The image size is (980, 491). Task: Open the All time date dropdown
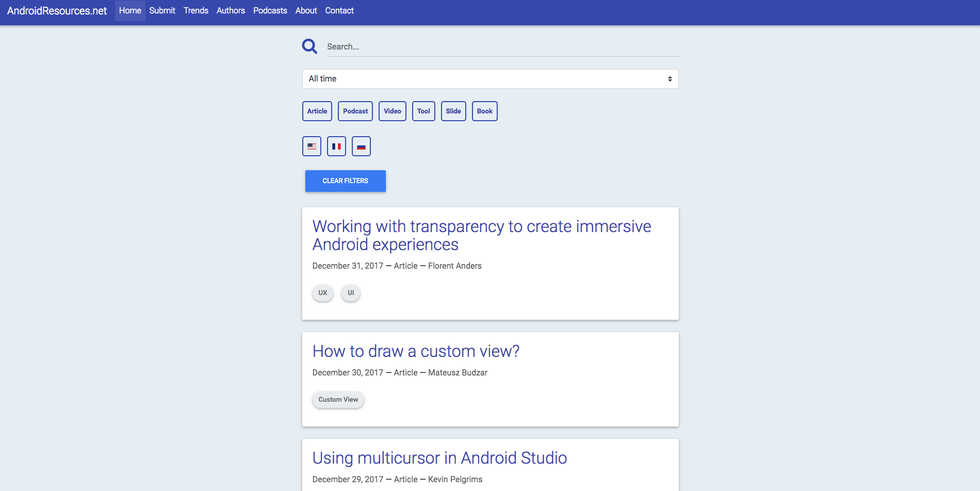(x=491, y=78)
